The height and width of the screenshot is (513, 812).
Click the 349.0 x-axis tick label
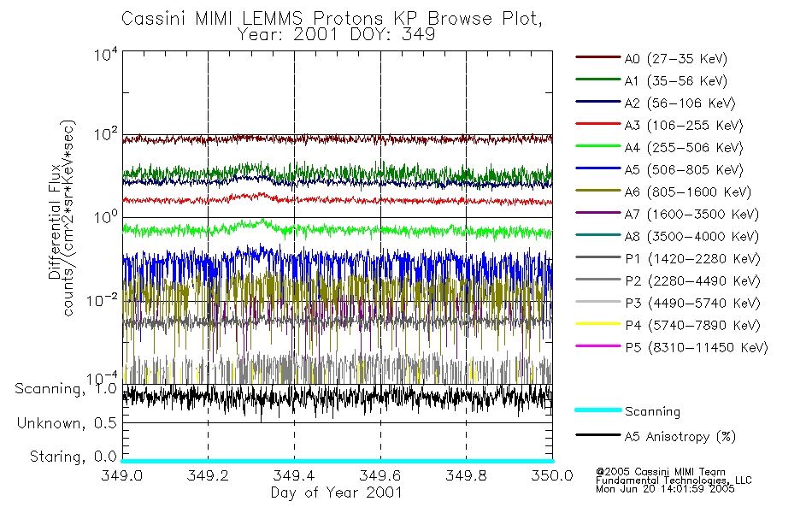[121, 475]
